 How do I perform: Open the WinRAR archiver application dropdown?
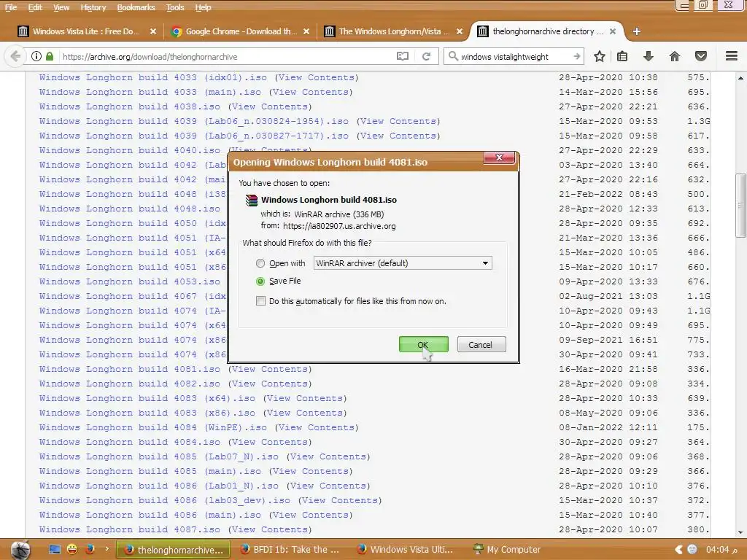pos(403,263)
